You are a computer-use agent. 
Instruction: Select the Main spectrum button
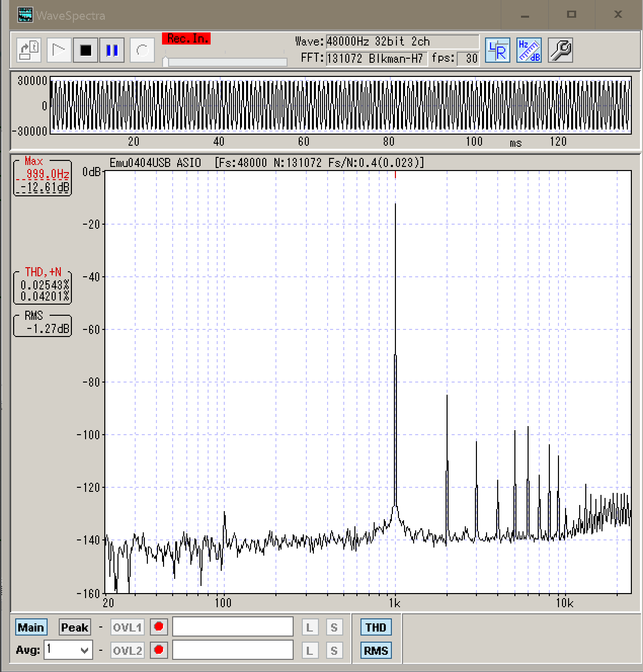pos(31,627)
